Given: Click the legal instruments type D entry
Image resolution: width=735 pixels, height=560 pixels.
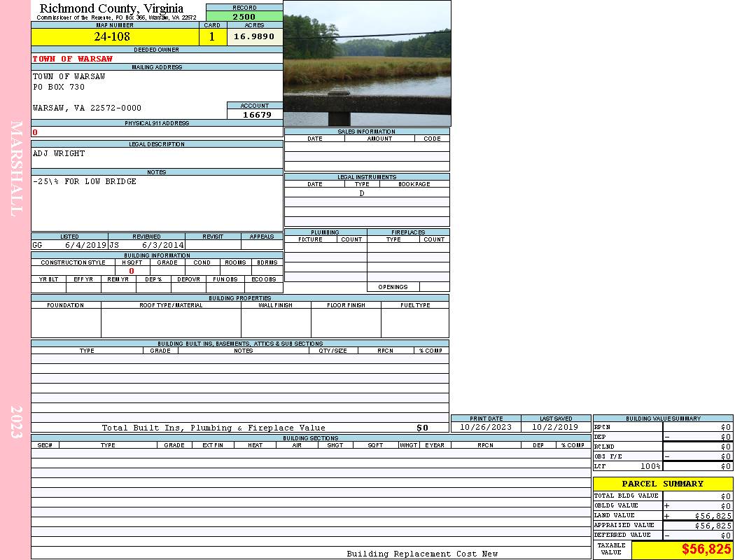Looking at the screenshot, I should pyautogui.click(x=362, y=193).
